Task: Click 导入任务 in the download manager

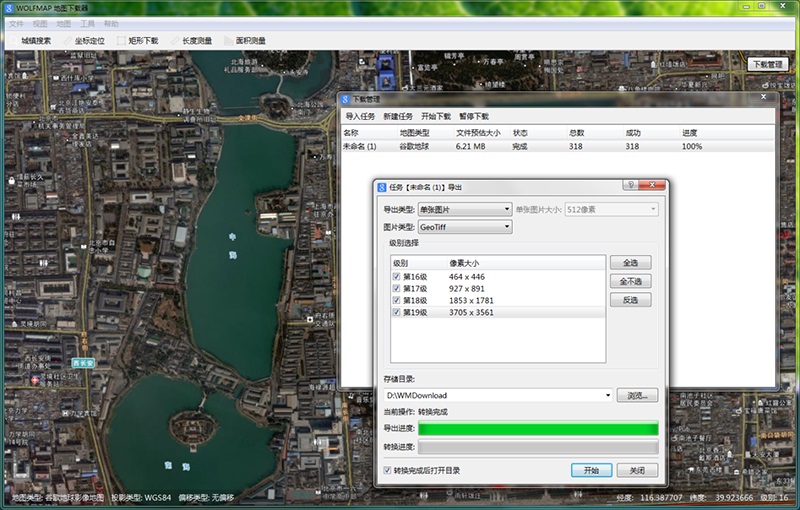Action: point(358,116)
